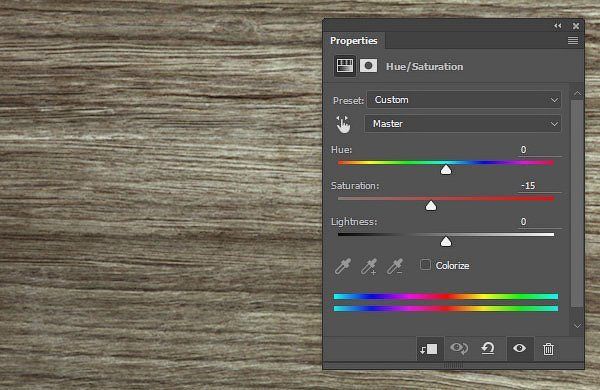Viewport: 600px width, 390px height.
Task: Click the Hue/Saturation title text
Action: 424,67
